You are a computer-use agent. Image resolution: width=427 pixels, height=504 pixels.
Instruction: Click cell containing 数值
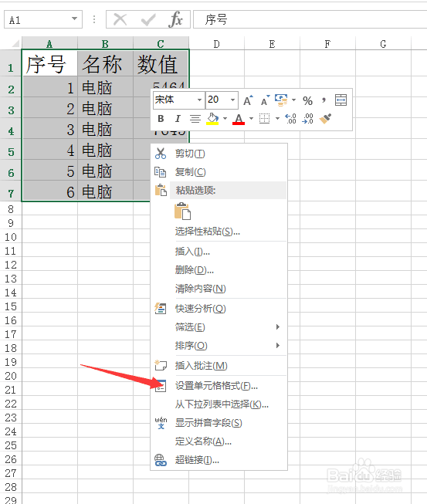tap(161, 63)
